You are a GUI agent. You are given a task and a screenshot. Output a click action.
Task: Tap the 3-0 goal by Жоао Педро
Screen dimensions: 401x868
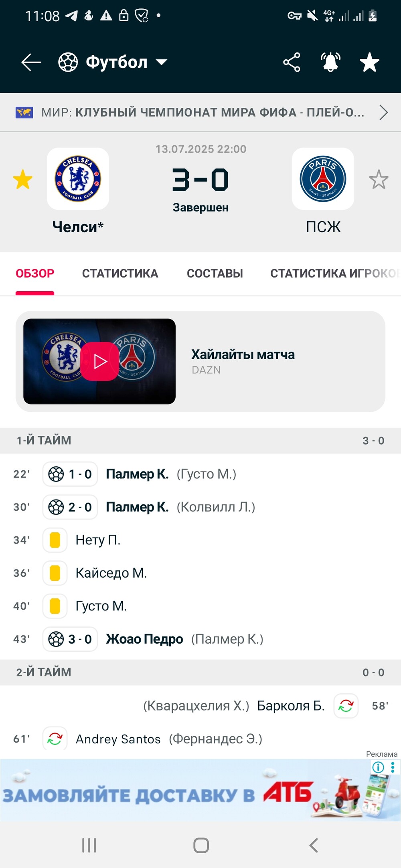pyautogui.click(x=70, y=639)
